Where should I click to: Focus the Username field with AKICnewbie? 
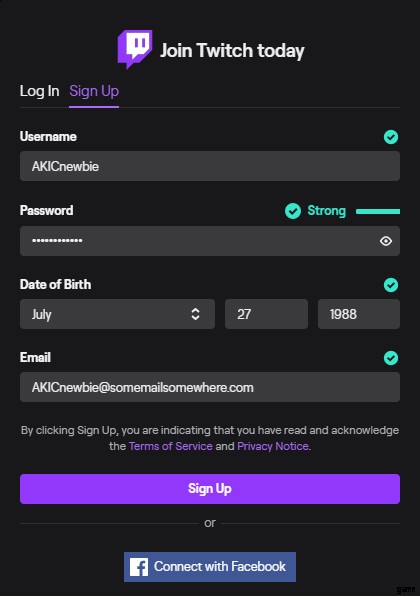(x=210, y=166)
